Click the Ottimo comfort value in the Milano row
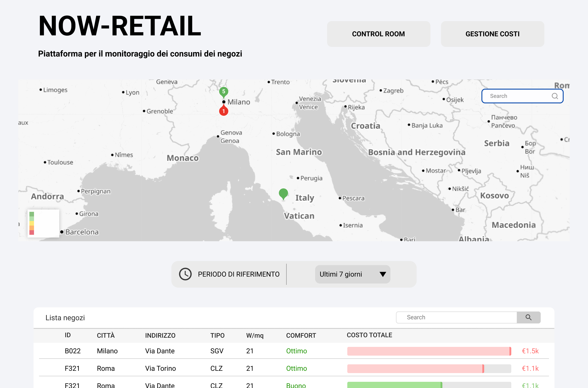 pos(296,351)
